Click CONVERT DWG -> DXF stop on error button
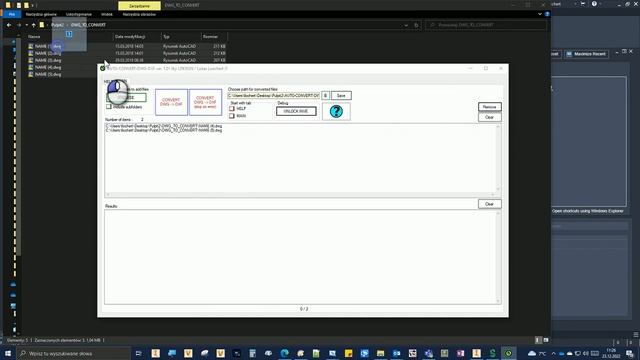Image resolution: width=640 pixels, height=360 pixels. click(x=205, y=102)
